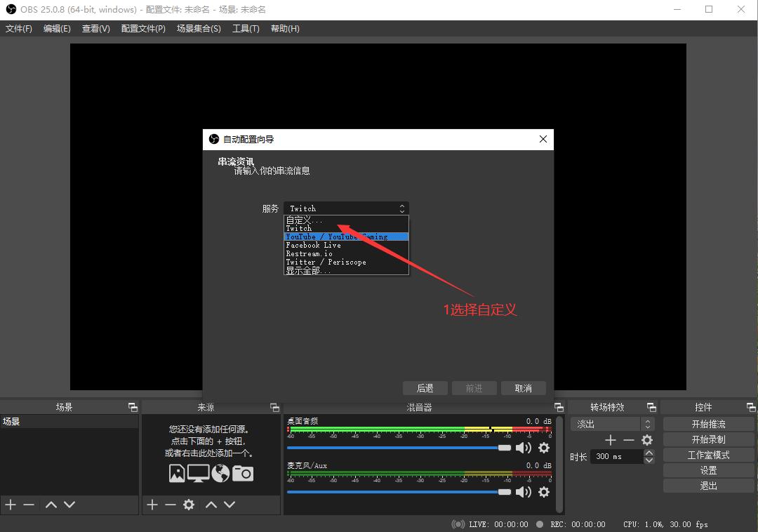Click the LIVE status broadcast icon

[458, 524]
